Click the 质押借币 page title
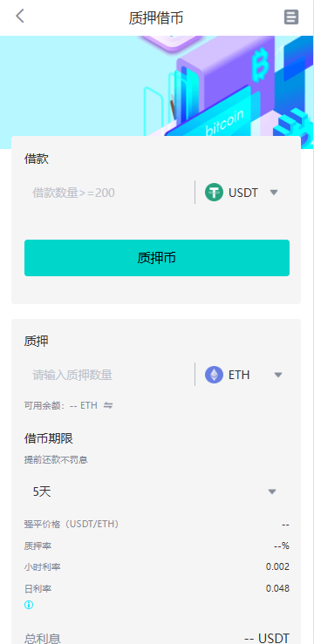The image size is (314, 644). (x=156, y=18)
